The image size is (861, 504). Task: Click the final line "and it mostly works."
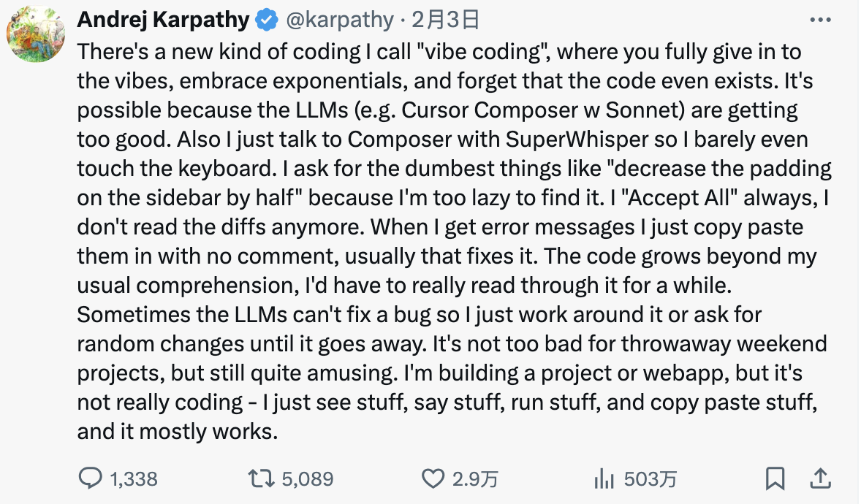coord(178,432)
